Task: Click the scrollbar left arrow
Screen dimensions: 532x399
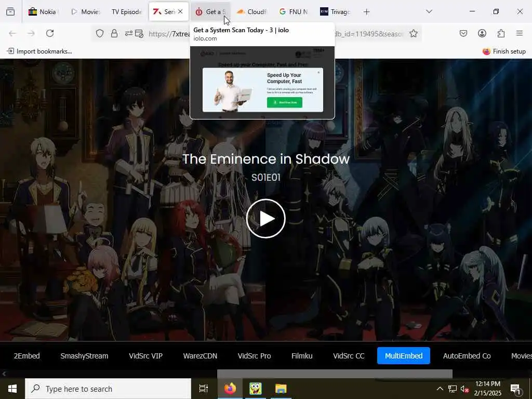Action: click(x=4, y=374)
